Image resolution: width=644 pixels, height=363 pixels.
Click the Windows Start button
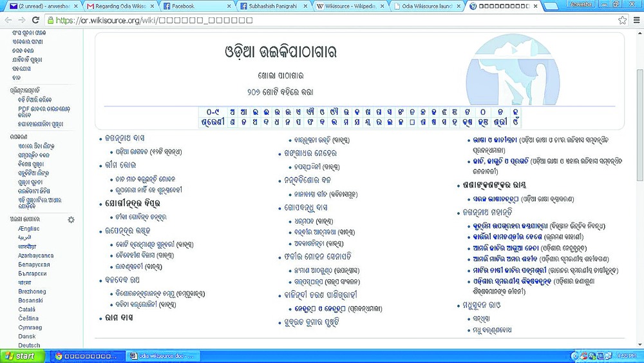coord(19,356)
